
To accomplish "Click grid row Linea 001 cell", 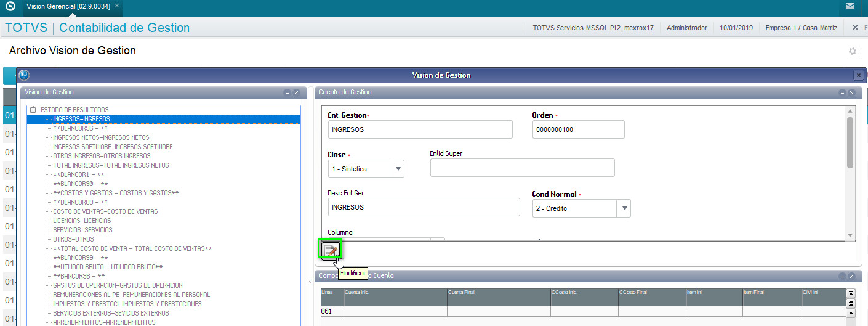I will pos(331,312).
